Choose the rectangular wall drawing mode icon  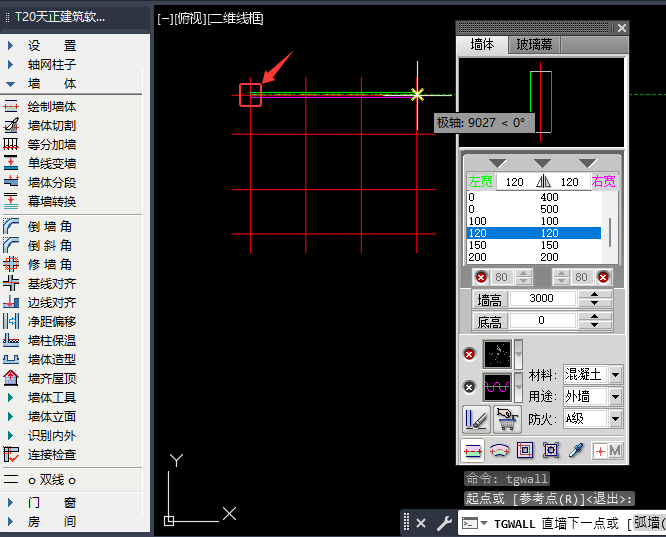[525, 450]
